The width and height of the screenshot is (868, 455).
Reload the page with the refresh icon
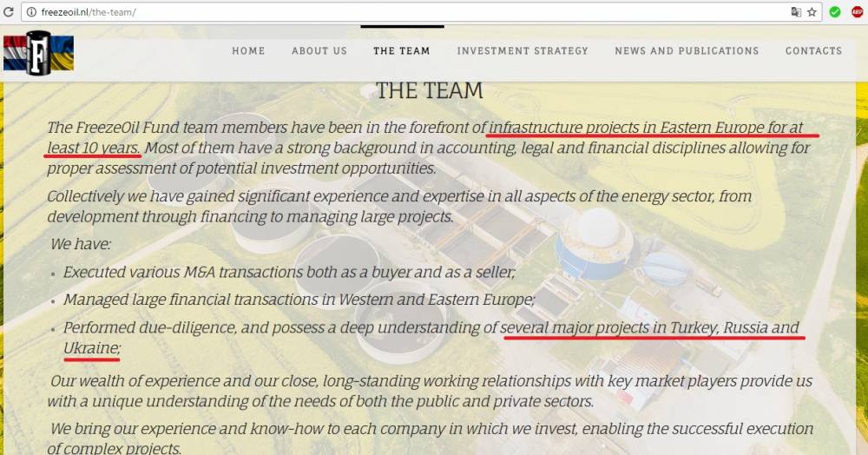tap(9, 11)
